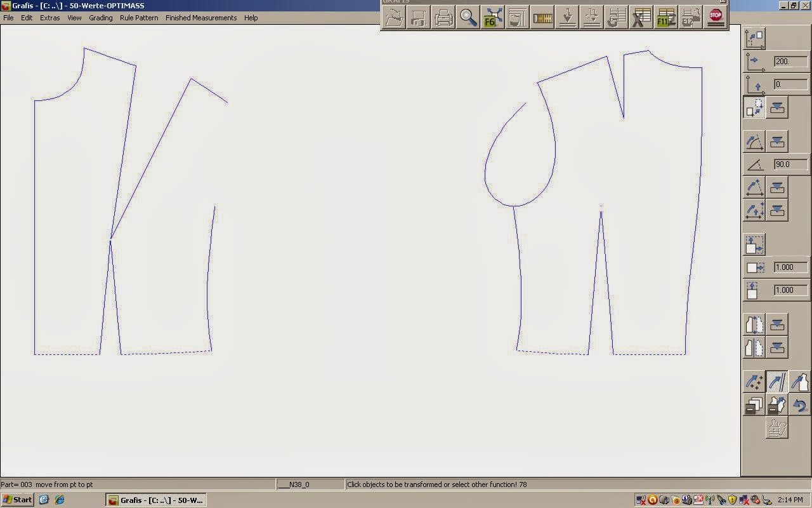Click the red STOP icon
Viewport: 812px width, 508px height.
point(716,17)
